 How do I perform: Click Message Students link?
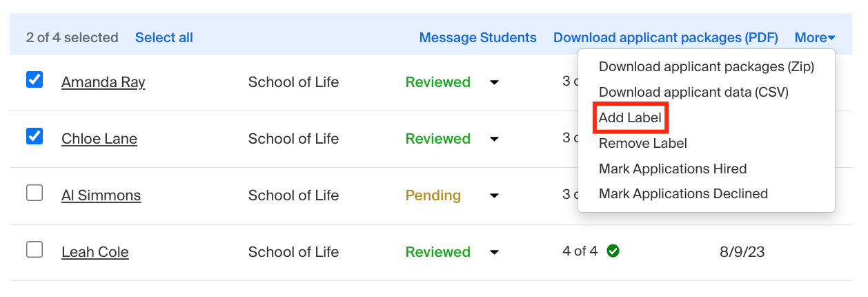[478, 37]
